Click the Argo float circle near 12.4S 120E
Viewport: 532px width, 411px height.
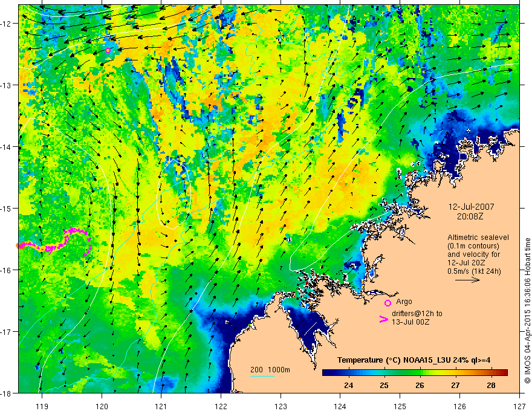[108, 51]
